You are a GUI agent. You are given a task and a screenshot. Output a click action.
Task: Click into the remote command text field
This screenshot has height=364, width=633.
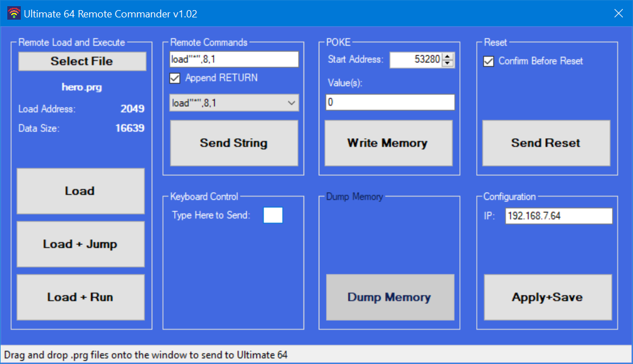234,60
